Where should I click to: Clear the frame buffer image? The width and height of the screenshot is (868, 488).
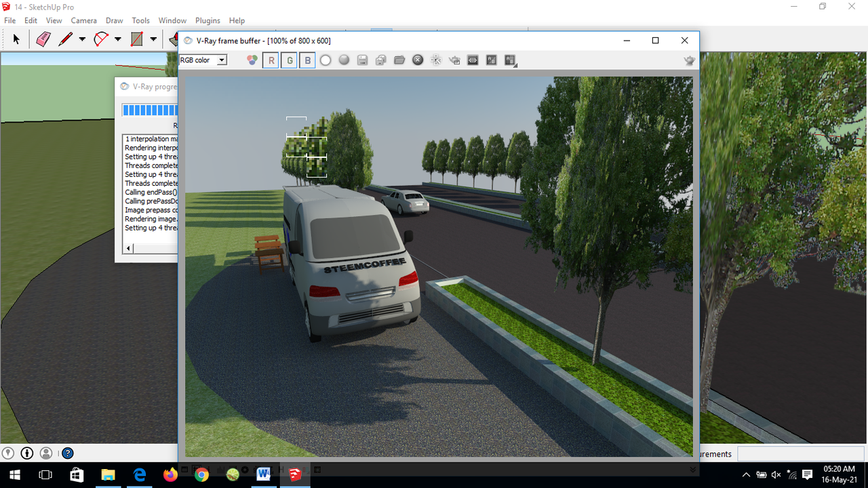pos(418,60)
